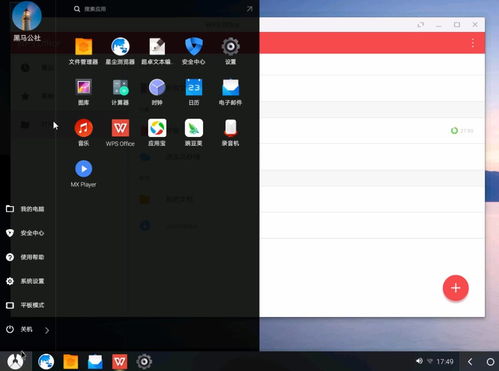
Task: Open the 电子邮件 email app
Action: 230,92
